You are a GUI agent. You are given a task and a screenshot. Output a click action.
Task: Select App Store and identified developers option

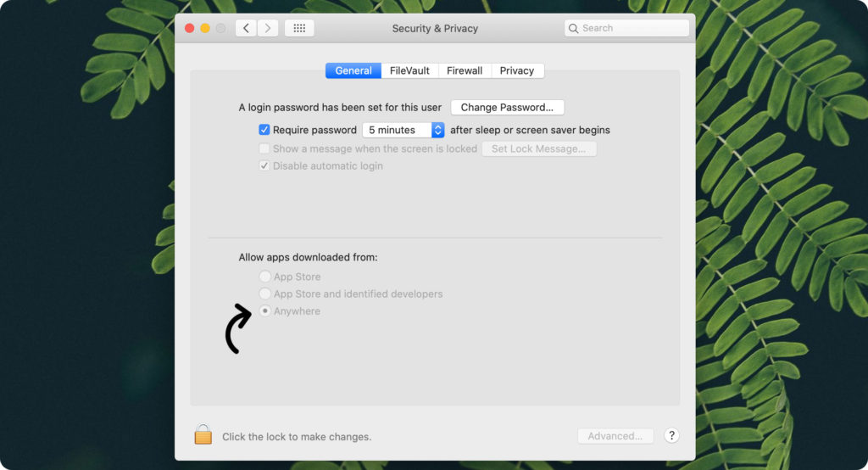265,294
